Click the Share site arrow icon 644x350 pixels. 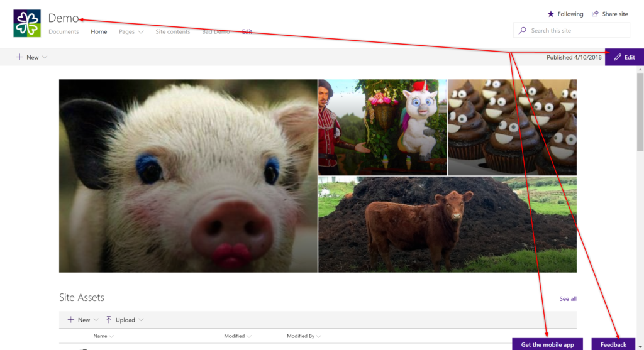595,14
